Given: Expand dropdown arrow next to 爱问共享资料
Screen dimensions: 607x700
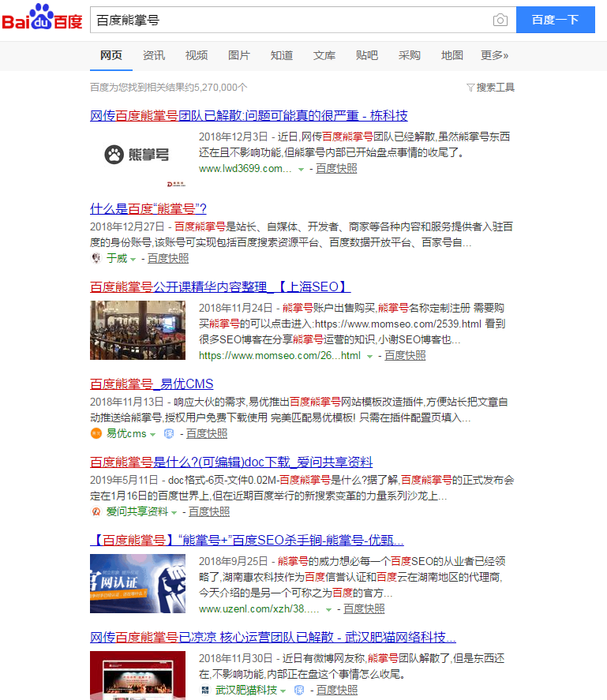Looking at the screenshot, I should (174, 512).
